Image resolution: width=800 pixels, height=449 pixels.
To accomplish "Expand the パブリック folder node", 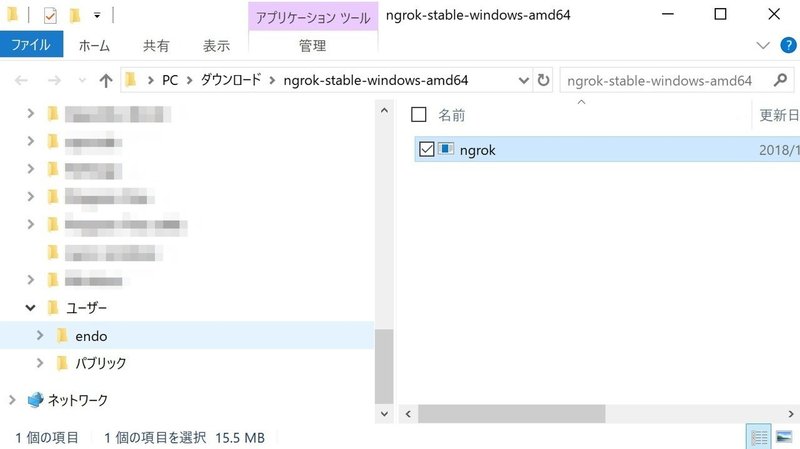I will pos(40,363).
